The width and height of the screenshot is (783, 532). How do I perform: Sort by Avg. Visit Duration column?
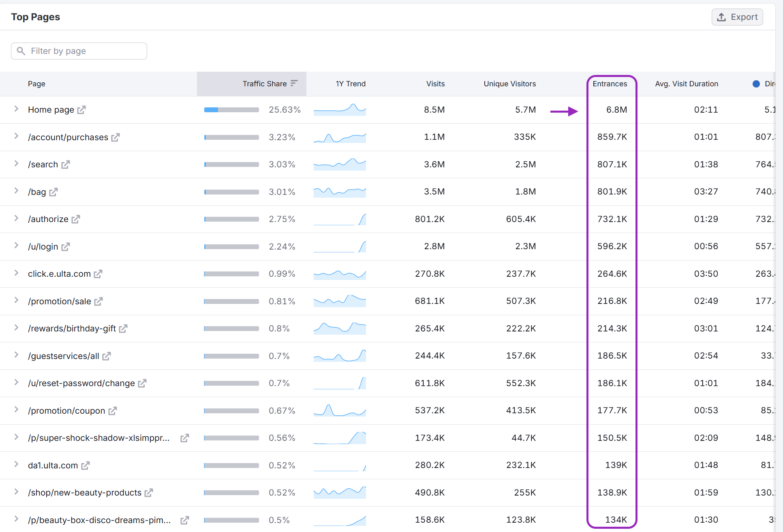tap(686, 84)
